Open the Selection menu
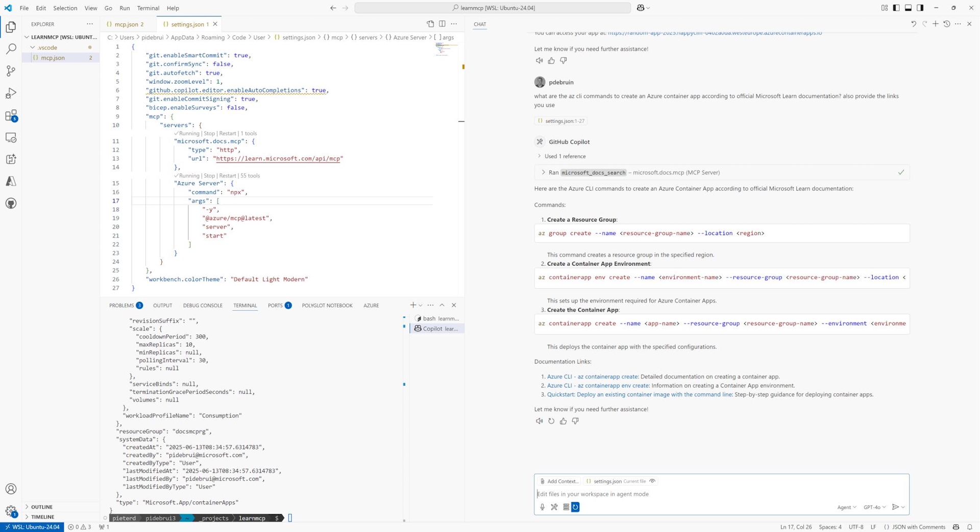Viewport: 980px width, 532px height. click(x=65, y=8)
